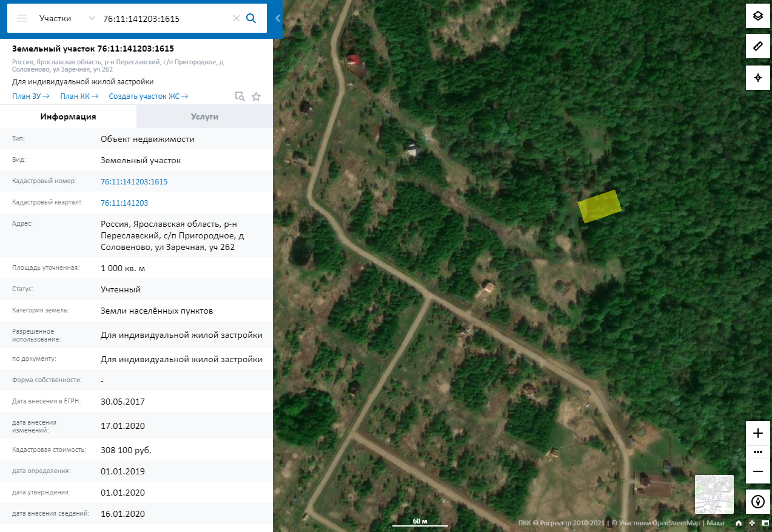The height and width of the screenshot is (532, 772).
Task: Click Земли населённых пунктов value
Action: click(157, 311)
